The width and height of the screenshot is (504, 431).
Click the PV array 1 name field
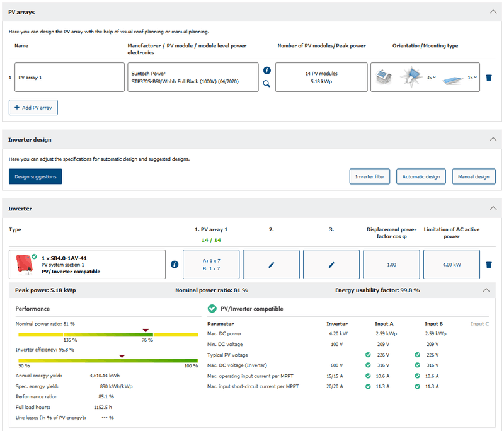[x=69, y=78]
